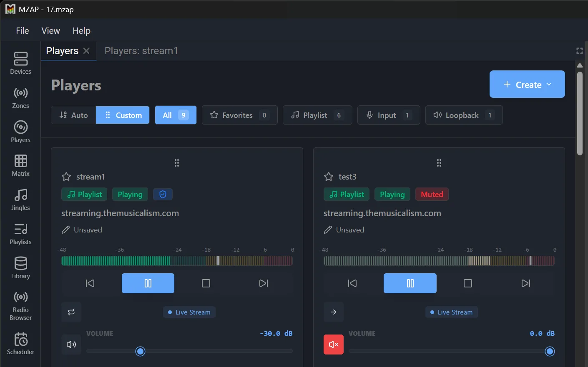The height and width of the screenshot is (367, 588).
Task: Click the -30.0 dB volume value
Action: point(276,333)
